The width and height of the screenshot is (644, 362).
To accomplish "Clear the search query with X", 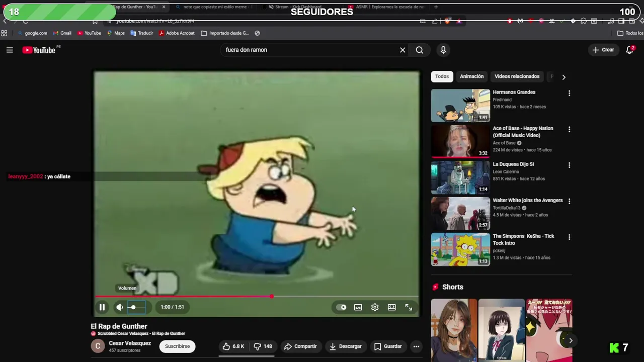I will 403,50.
